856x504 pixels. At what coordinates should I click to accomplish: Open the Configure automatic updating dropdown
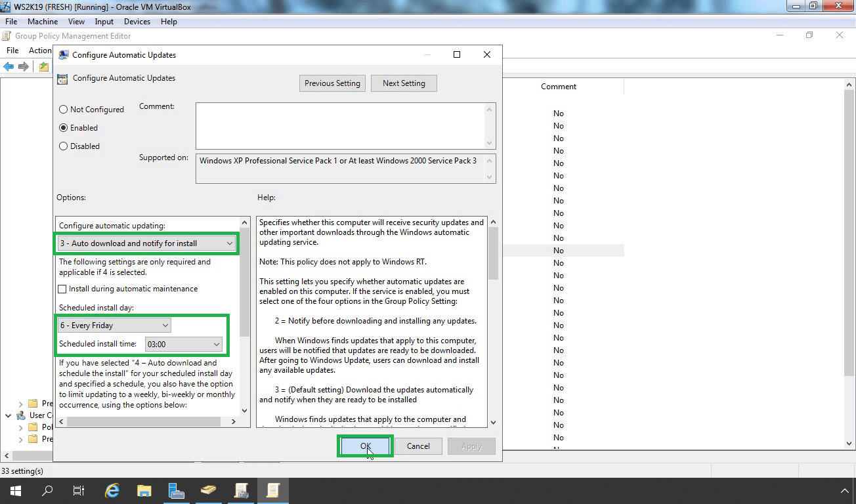147,243
